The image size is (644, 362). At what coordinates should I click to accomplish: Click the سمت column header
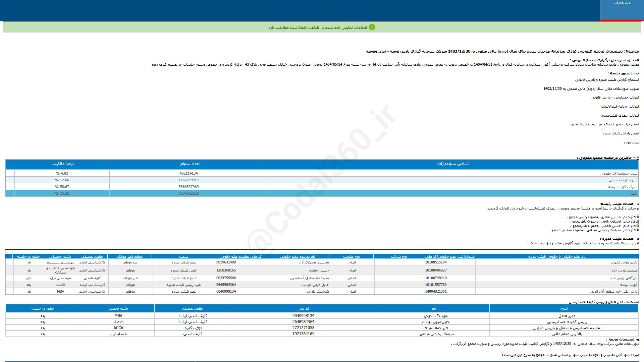[183, 256]
